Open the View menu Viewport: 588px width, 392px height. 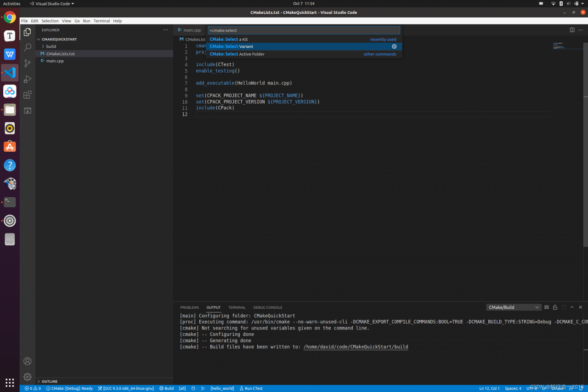pos(67,21)
